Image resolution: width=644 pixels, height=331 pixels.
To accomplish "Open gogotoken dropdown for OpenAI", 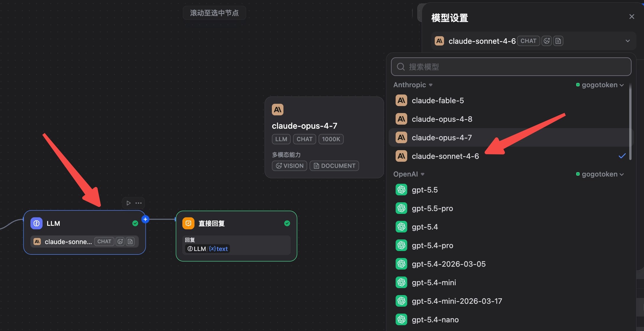I will point(600,174).
